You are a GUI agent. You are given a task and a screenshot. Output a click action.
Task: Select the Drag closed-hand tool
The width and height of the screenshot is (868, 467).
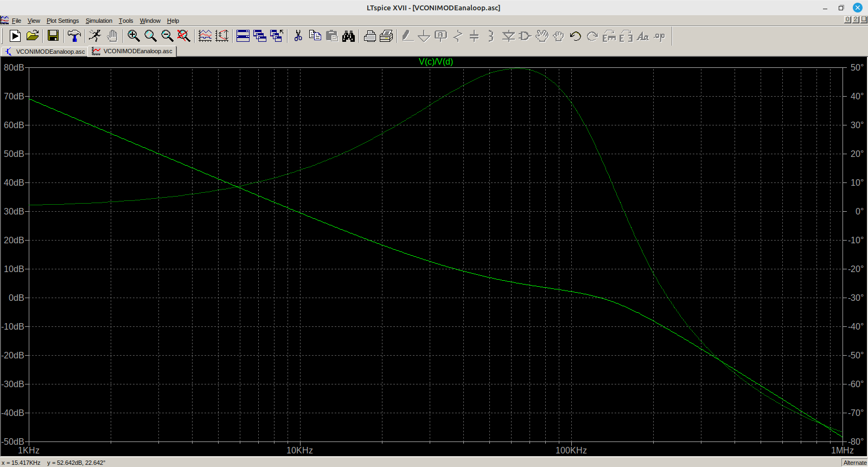coord(559,36)
